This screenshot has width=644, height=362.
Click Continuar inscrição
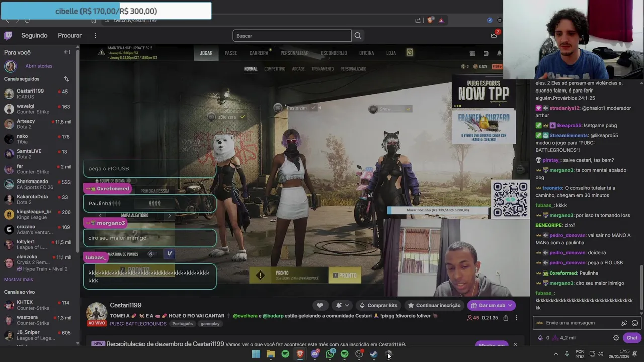point(434,305)
